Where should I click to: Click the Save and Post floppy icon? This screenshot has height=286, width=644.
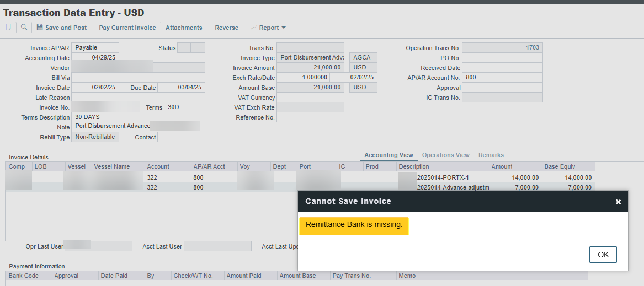40,28
